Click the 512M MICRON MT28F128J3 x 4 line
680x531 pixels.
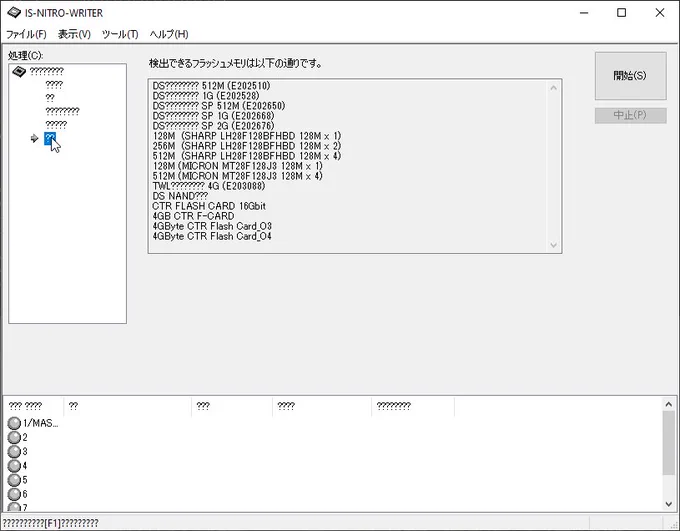pyautogui.click(x=237, y=176)
